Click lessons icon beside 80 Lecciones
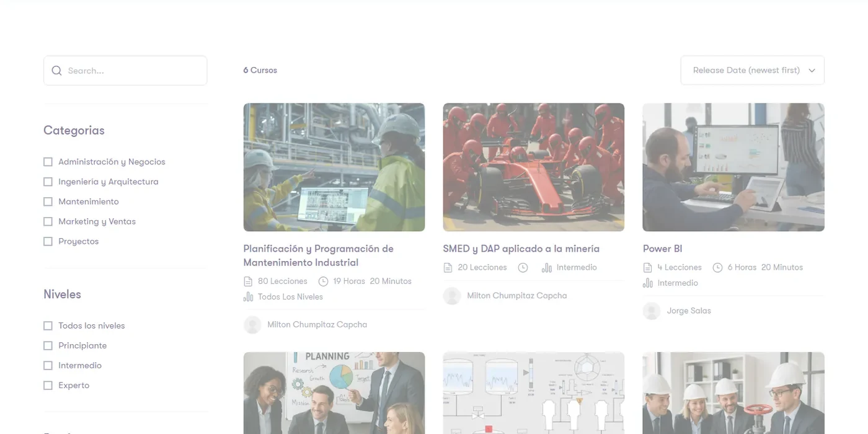 click(x=248, y=281)
